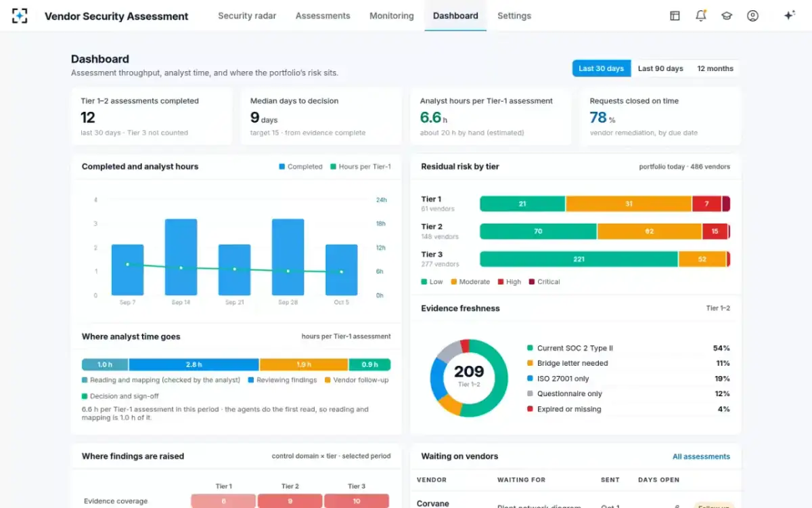
Task: Click the Moderate legend in residual risk
Action: 470,282
